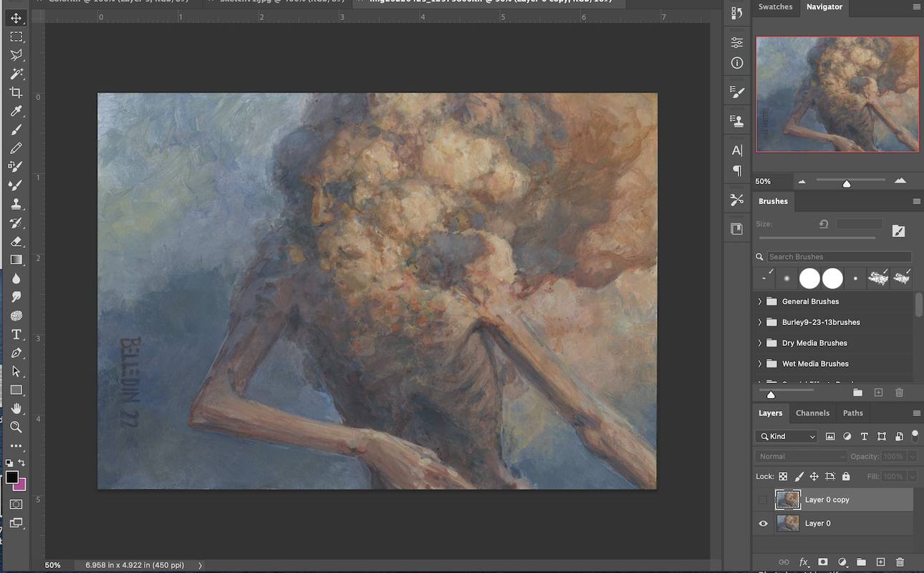Expand the General Brushes folder
This screenshot has width=924, height=573.
click(x=760, y=302)
